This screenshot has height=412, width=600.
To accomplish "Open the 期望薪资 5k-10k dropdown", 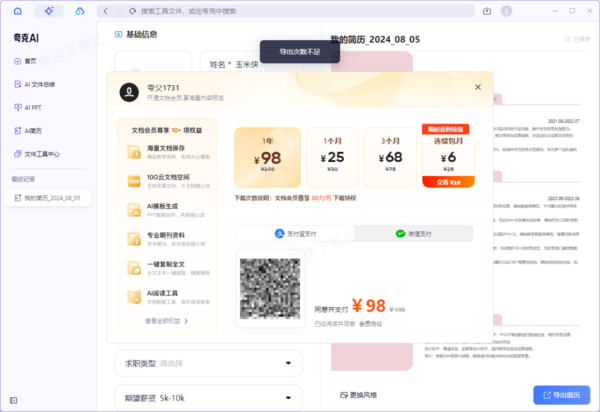I will [209, 398].
